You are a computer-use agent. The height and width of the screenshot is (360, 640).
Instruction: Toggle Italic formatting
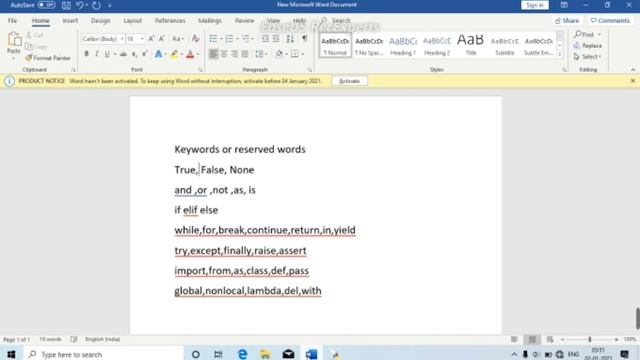coord(97,54)
